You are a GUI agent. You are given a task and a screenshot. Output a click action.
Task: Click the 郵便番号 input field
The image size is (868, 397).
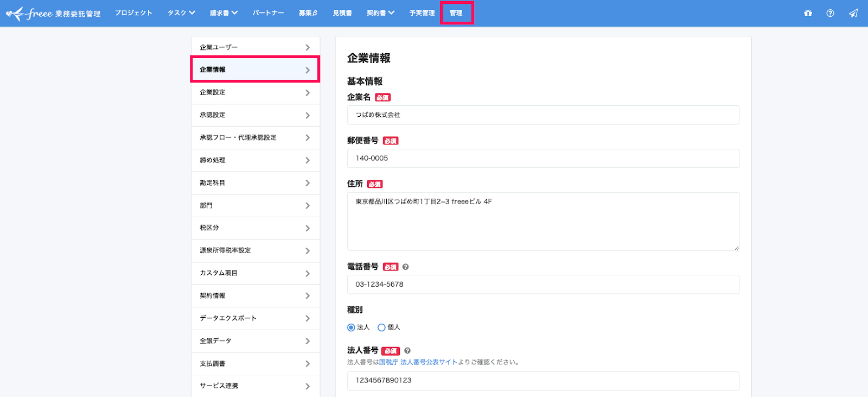pyautogui.click(x=543, y=159)
